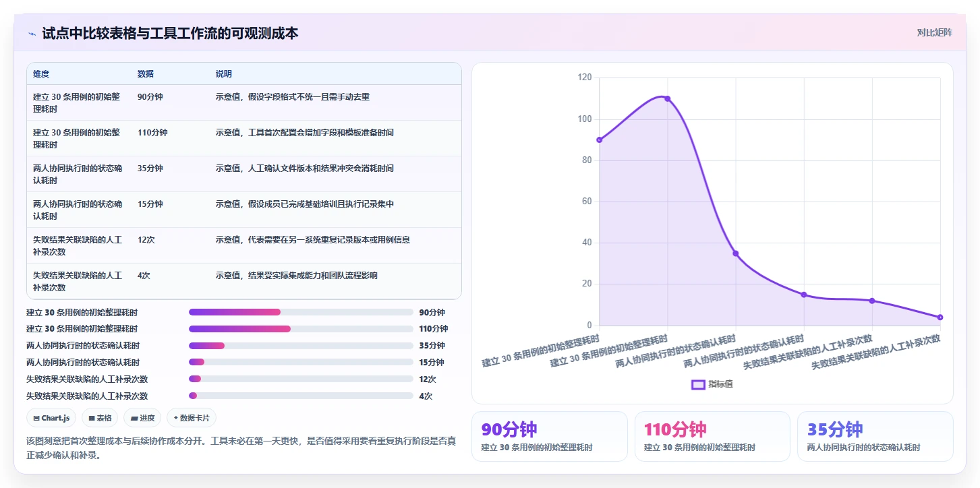980x488 pixels.
Task: Click the 数据 table column header
Action: (146, 74)
